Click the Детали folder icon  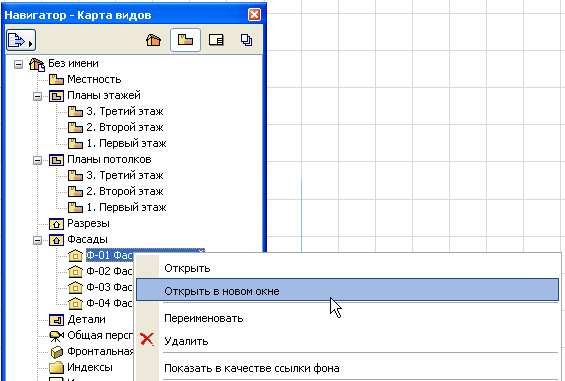[x=56, y=320]
